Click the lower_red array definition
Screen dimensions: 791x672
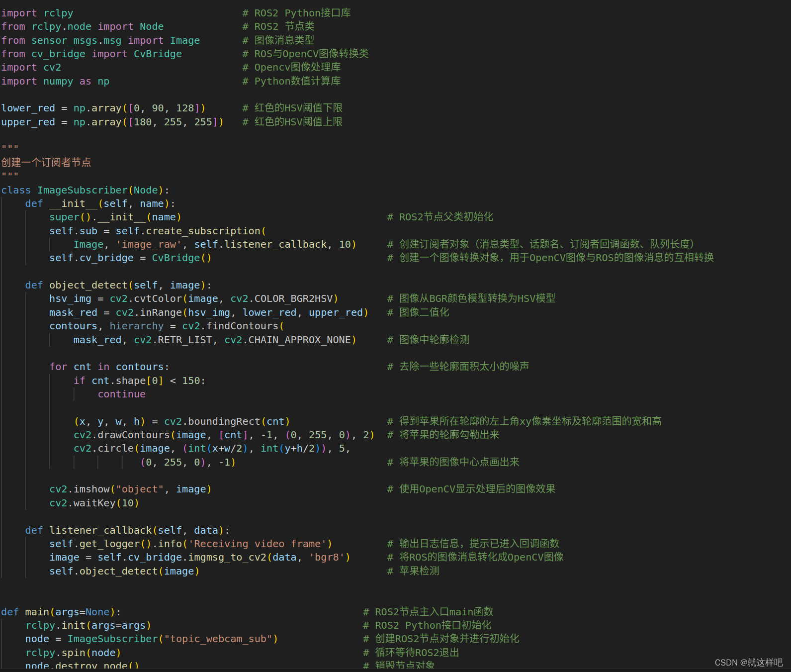pos(103,108)
